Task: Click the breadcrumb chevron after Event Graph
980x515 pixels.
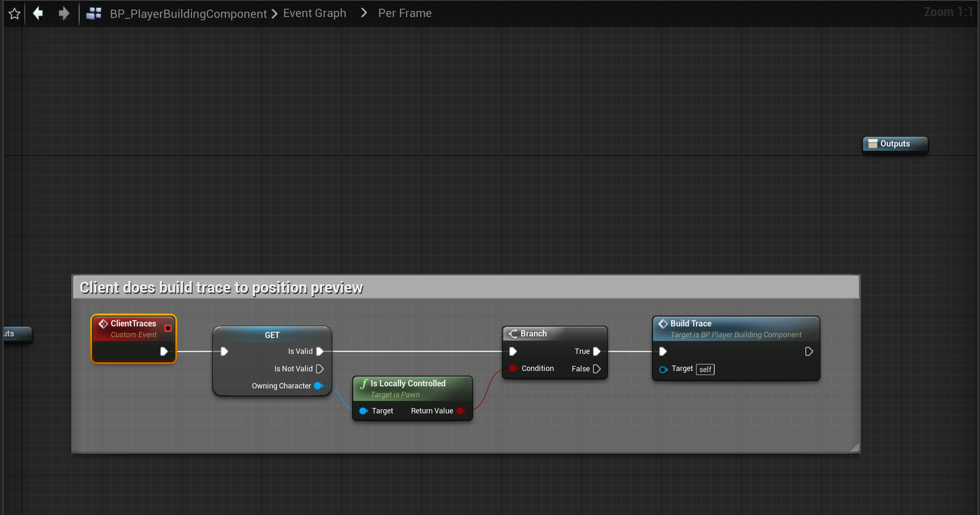Action: (x=364, y=13)
